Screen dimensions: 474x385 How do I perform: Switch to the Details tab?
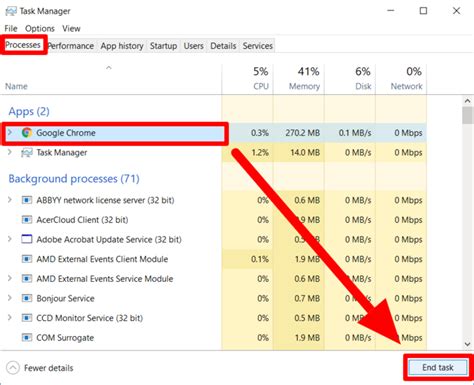click(x=223, y=46)
